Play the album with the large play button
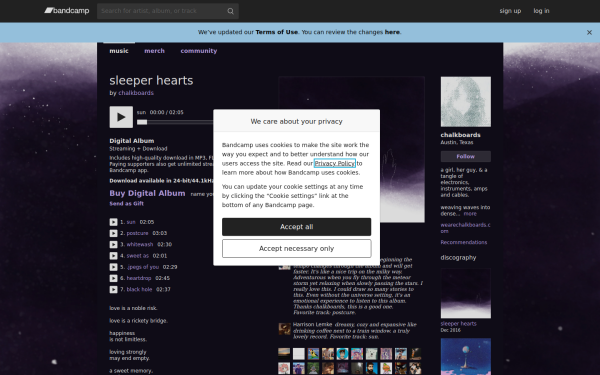Screen dimensions: 600x375 (x=121, y=117)
